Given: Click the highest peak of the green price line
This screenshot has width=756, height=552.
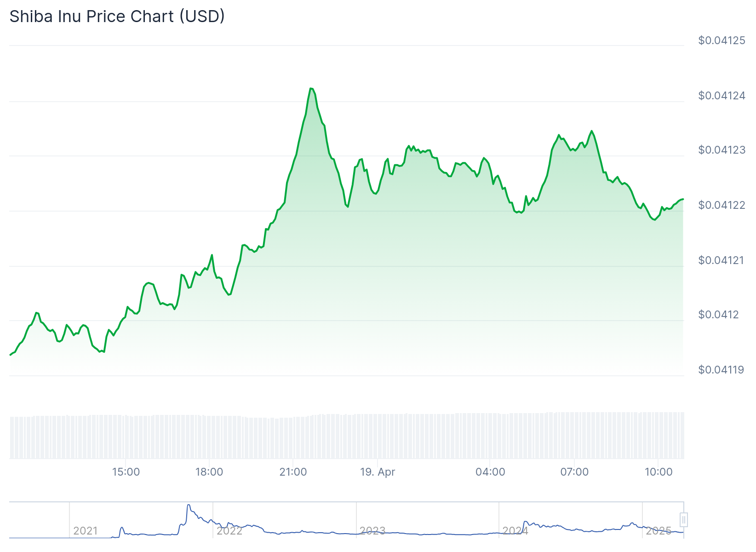Looking at the screenshot, I should [311, 88].
